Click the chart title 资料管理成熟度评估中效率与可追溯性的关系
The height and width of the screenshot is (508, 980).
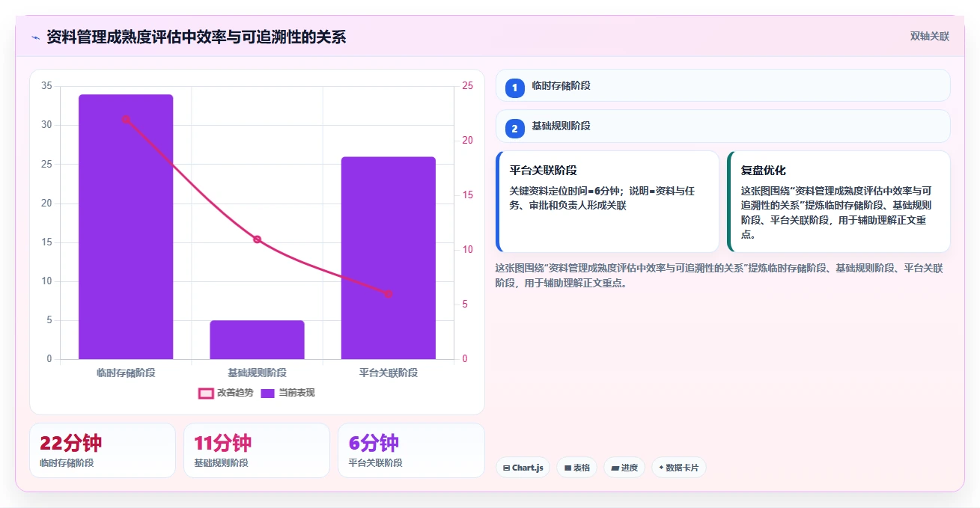196,37
